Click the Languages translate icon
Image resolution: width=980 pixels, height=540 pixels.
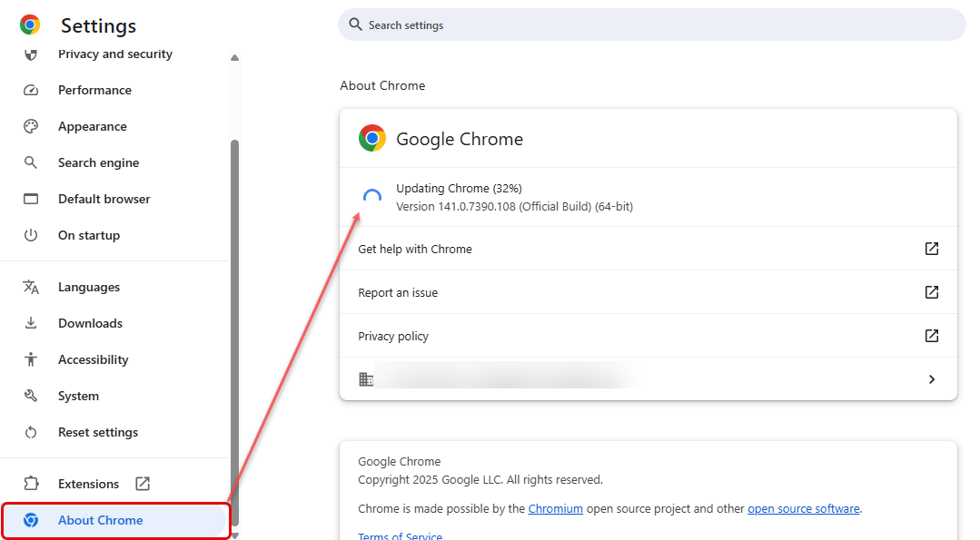point(31,287)
